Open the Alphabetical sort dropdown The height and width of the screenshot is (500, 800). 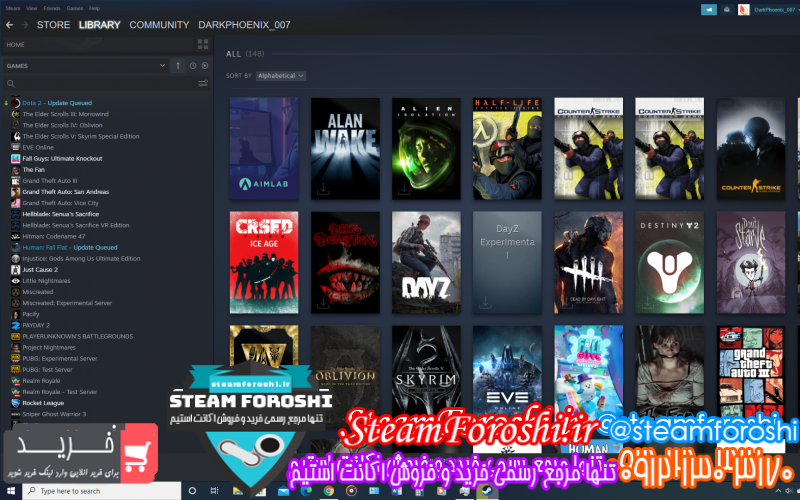(x=280, y=76)
